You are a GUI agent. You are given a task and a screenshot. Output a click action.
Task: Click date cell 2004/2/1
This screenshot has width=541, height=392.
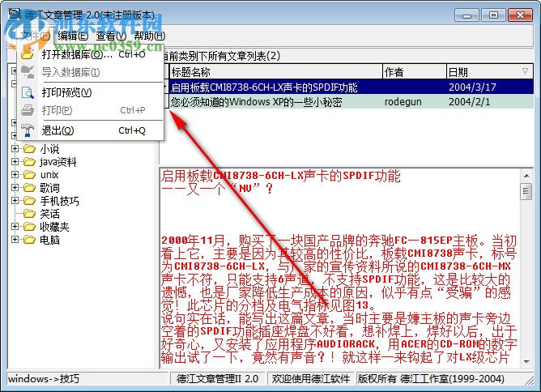click(x=469, y=102)
